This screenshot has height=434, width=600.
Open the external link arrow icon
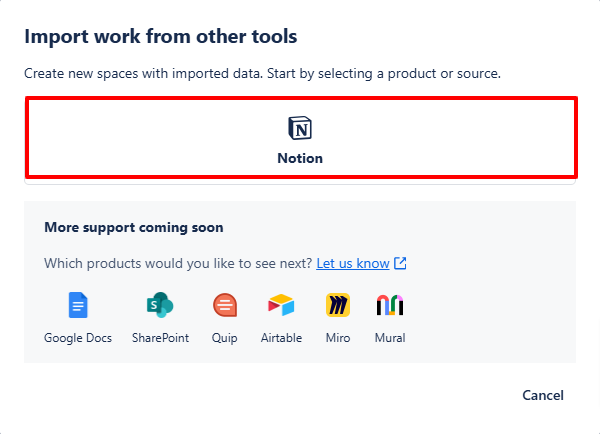tap(400, 263)
